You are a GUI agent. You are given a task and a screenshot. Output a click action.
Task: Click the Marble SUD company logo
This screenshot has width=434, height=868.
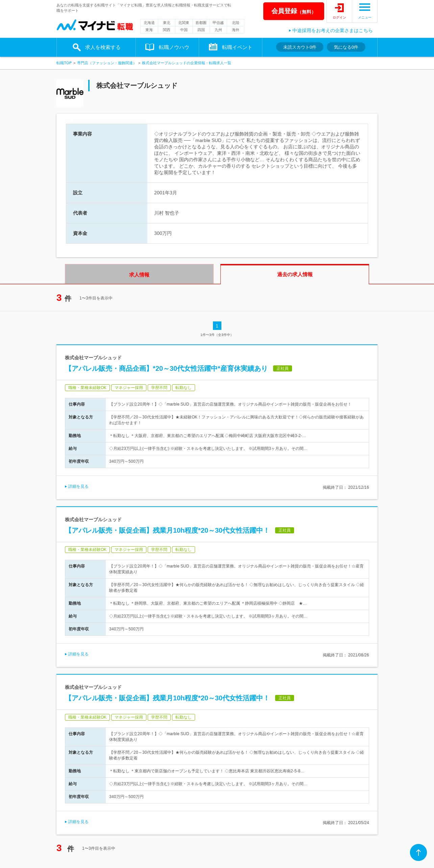click(70, 93)
